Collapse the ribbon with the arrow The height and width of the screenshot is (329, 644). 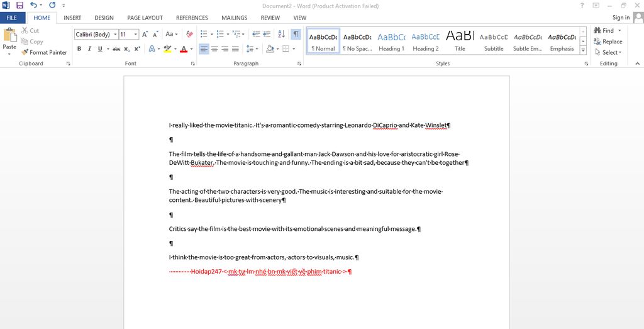pyautogui.click(x=638, y=64)
